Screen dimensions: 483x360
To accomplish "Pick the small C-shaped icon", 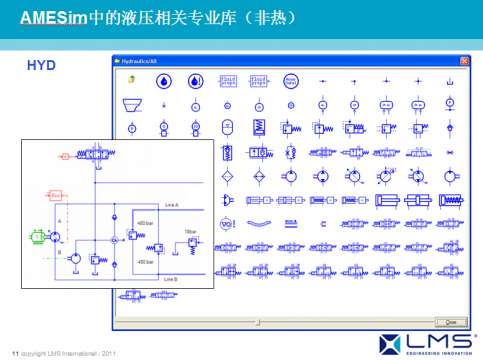I will pyautogui.click(x=323, y=224).
